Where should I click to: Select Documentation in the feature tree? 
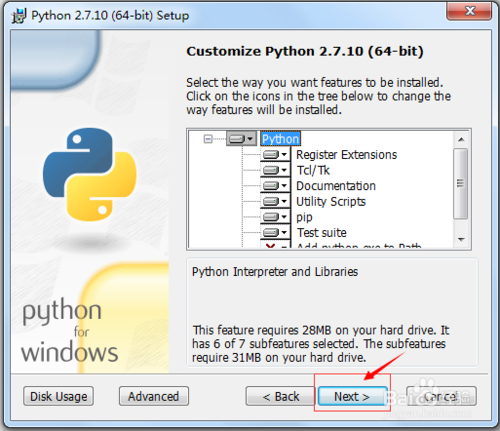coord(336,186)
